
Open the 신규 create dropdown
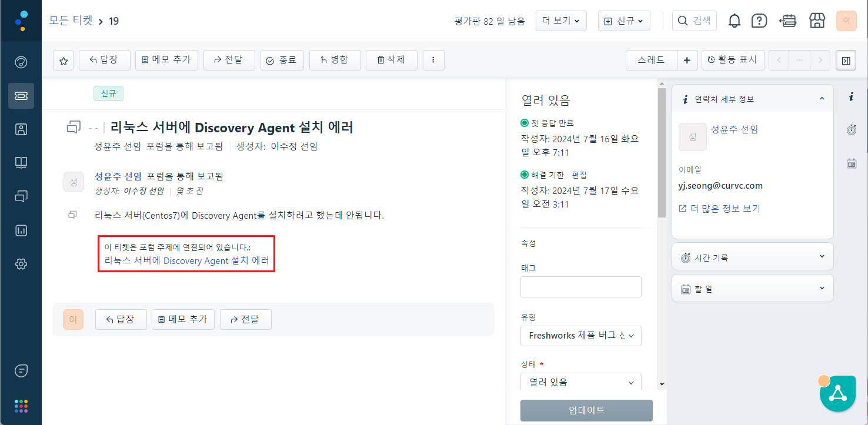pyautogui.click(x=623, y=21)
